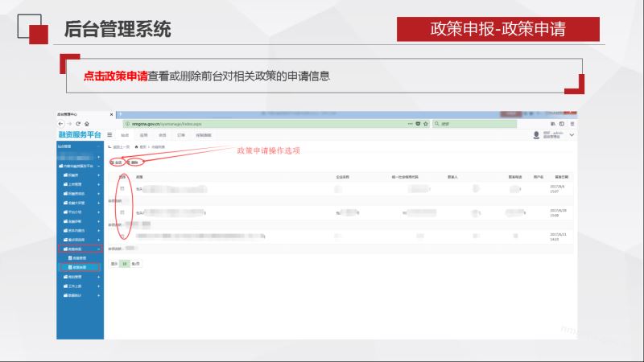Tick the third row checkbox
This screenshot has width=644, height=362.
[122, 235]
